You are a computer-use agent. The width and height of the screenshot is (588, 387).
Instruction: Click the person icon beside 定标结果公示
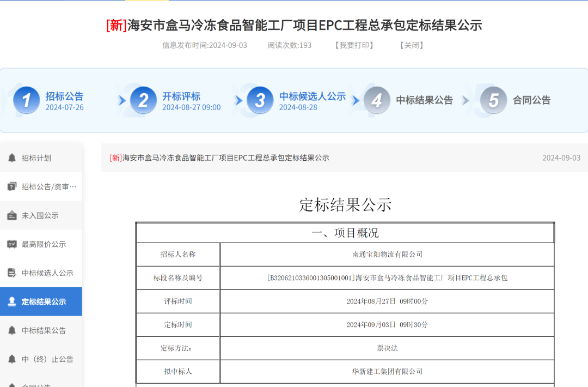click(x=12, y=302)
